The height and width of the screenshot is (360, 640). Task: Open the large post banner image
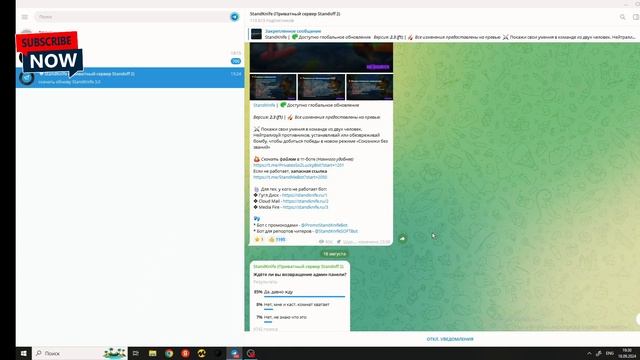(321, 58)
